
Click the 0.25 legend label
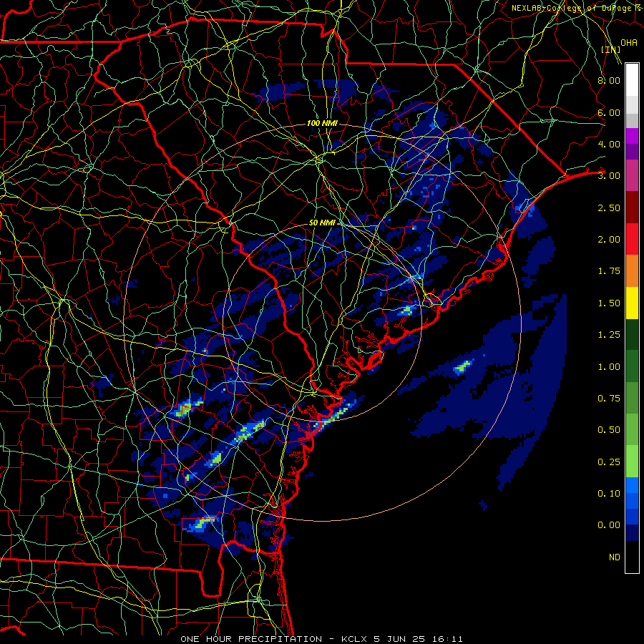(609, 462)
